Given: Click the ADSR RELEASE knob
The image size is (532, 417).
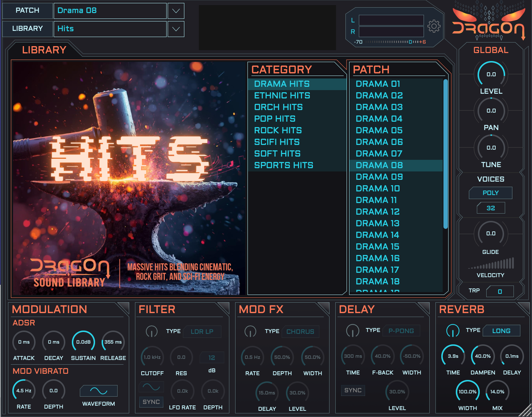Looking at the screenshot, I should (x=113, y=342).
